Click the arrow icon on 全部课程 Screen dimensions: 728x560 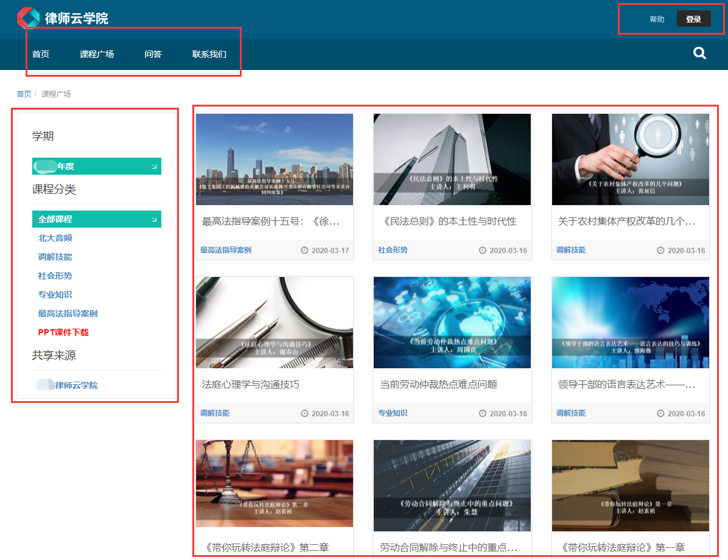154,219
